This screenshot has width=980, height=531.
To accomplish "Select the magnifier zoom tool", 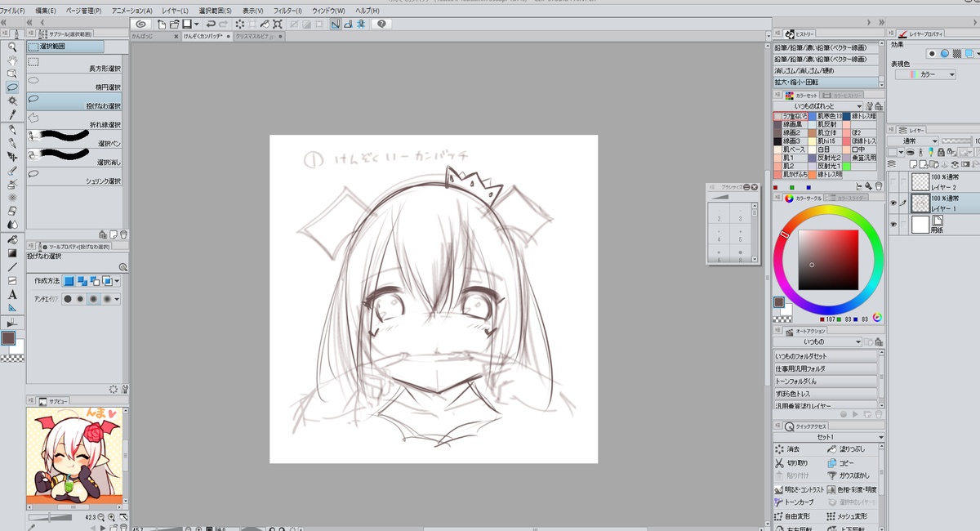I will pos(12,47).
